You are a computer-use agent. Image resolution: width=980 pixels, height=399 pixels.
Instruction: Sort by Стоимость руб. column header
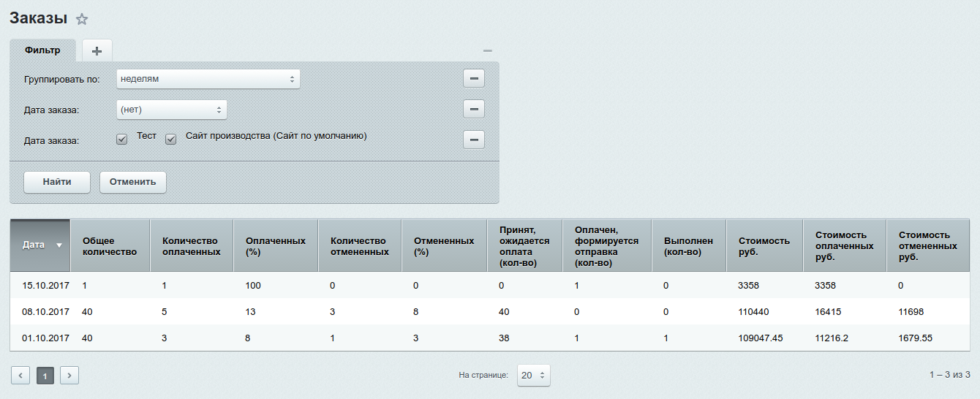(764, 246)
